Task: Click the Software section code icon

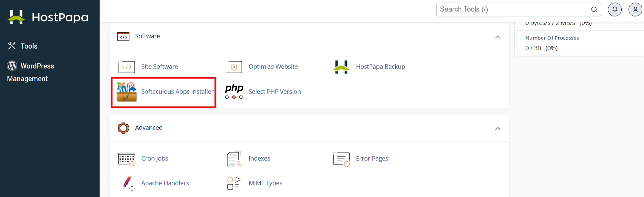Action: click(x=123, y=36)
